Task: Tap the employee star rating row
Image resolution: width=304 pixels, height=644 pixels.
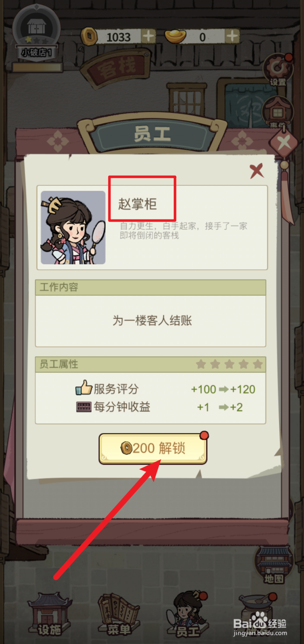Action: pos(229,365)
